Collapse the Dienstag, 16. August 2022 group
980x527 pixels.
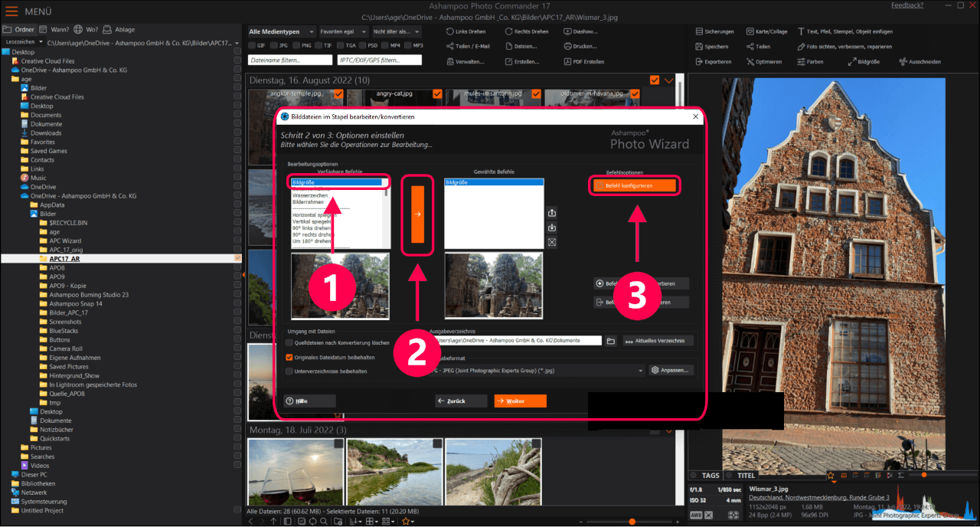click(x=669, y=80)
